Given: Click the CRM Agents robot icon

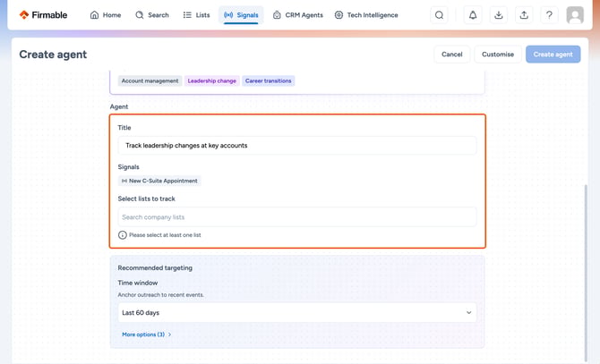Looking at the screenshot, I should 277,15.
